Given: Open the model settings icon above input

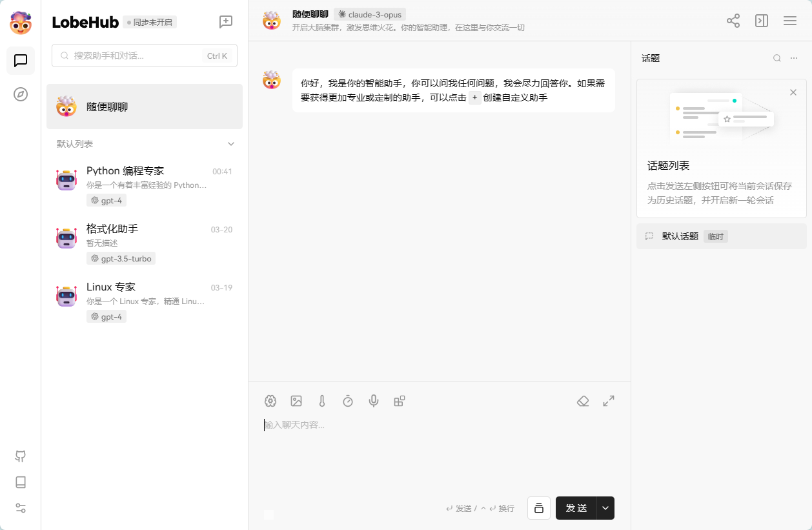Looking at the screenshot, I should pos(270,401).
